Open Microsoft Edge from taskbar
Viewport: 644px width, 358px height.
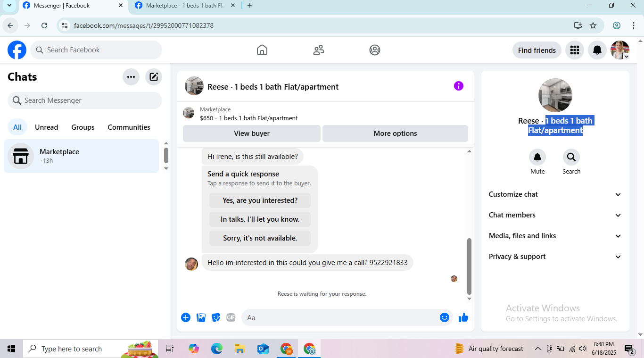pos(217,349)
